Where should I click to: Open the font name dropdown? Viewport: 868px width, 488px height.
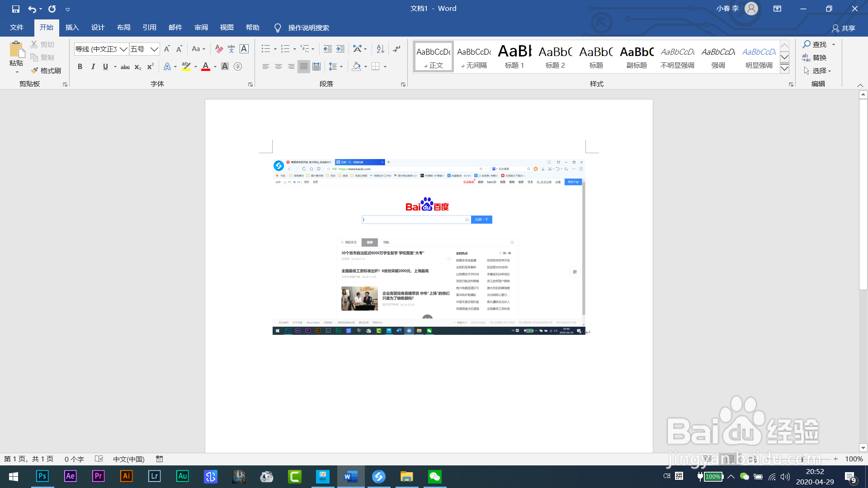pos(123,49)
